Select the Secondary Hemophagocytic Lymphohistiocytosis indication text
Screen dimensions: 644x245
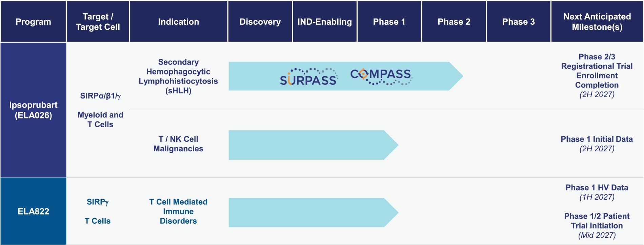coord(178,76)
